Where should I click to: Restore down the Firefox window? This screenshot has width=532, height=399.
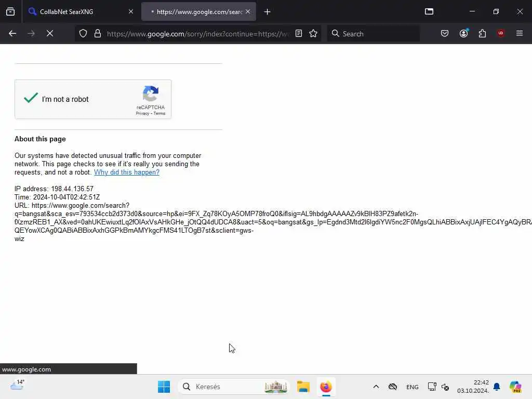pos(496,11)
